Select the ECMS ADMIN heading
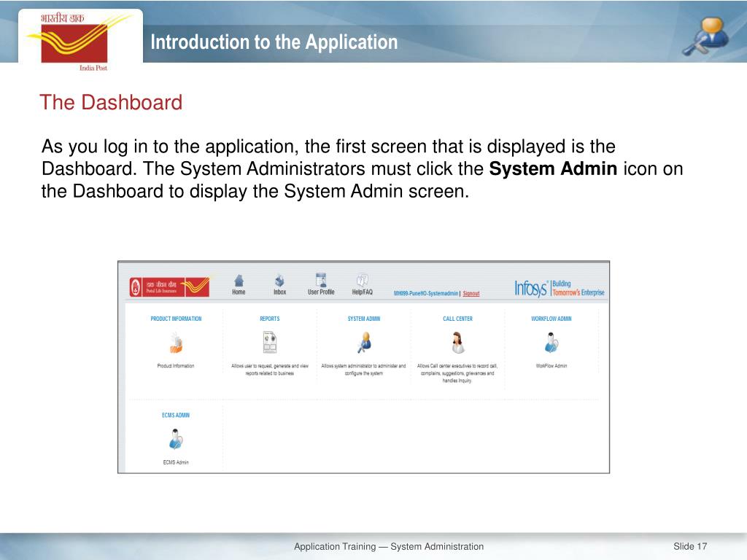747x560 pixels. [x=176, y=415]
